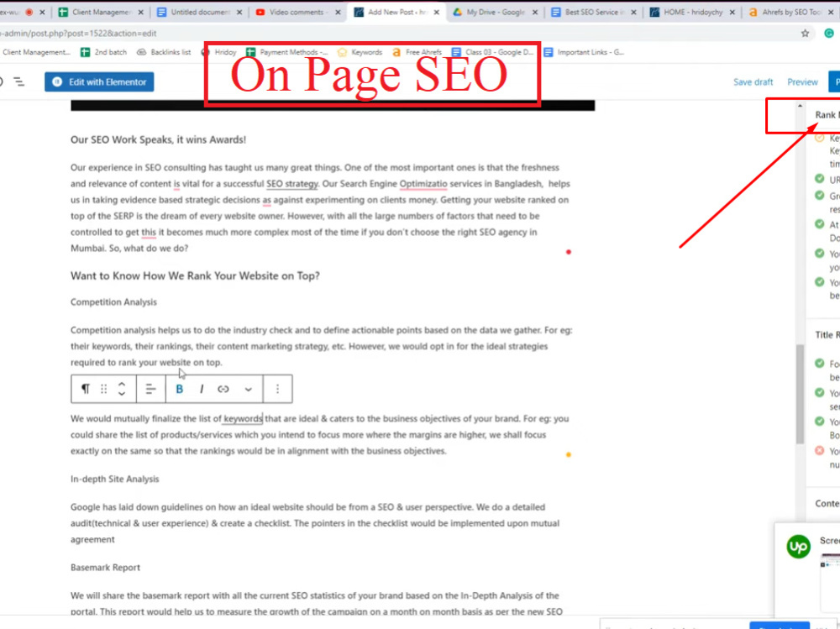Open the 2nd batch bookmark
Viewport: 840px width, 629px height.
point(104,52)
